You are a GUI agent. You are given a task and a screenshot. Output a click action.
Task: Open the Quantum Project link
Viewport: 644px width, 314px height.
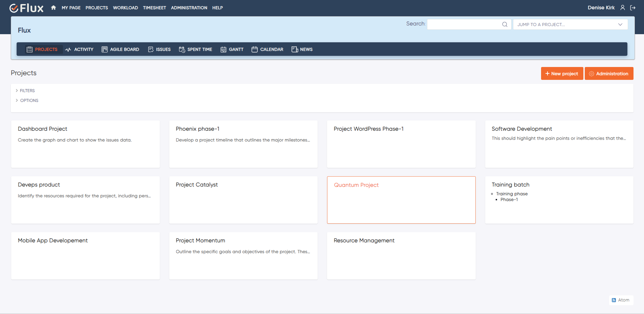click(356, 185)
